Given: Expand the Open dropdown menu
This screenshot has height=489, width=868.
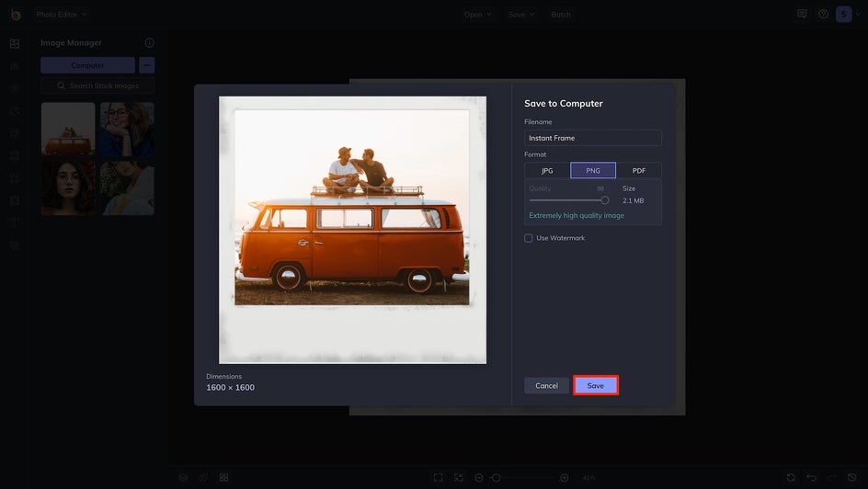Looking at the screenshot, I should tap(478, 15).
